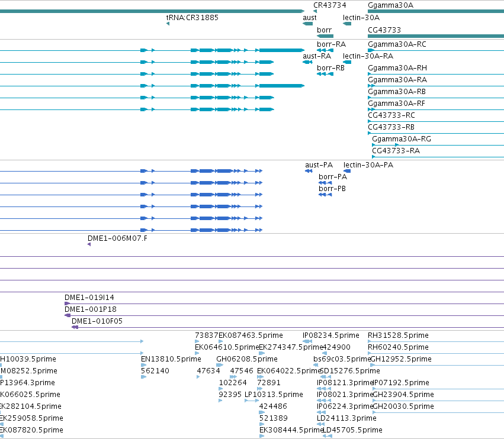Click the GH12952.5prime EST label
Viewport: 504px width, 439px height.
click(401, 359)
